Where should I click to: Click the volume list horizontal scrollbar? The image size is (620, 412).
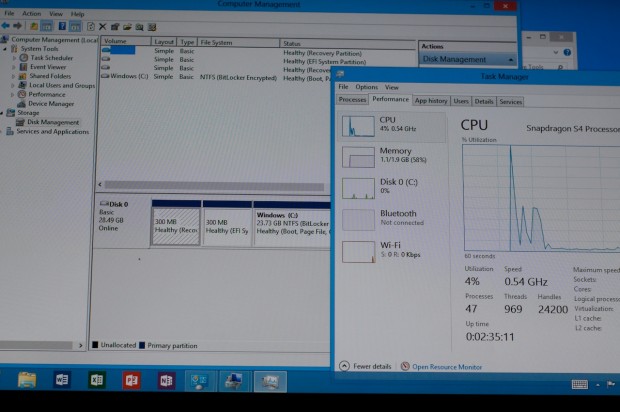pyautogui.click(x=214, y=185)
